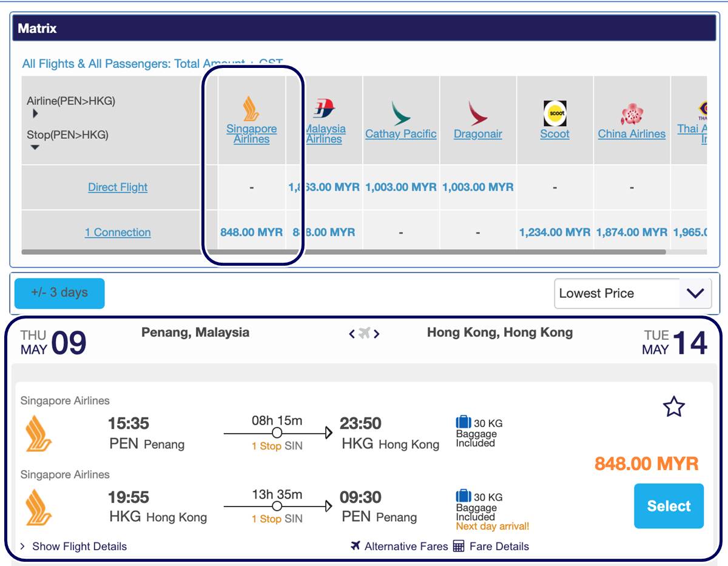Click the matrix horizontal scrollbar

point(343,251)
